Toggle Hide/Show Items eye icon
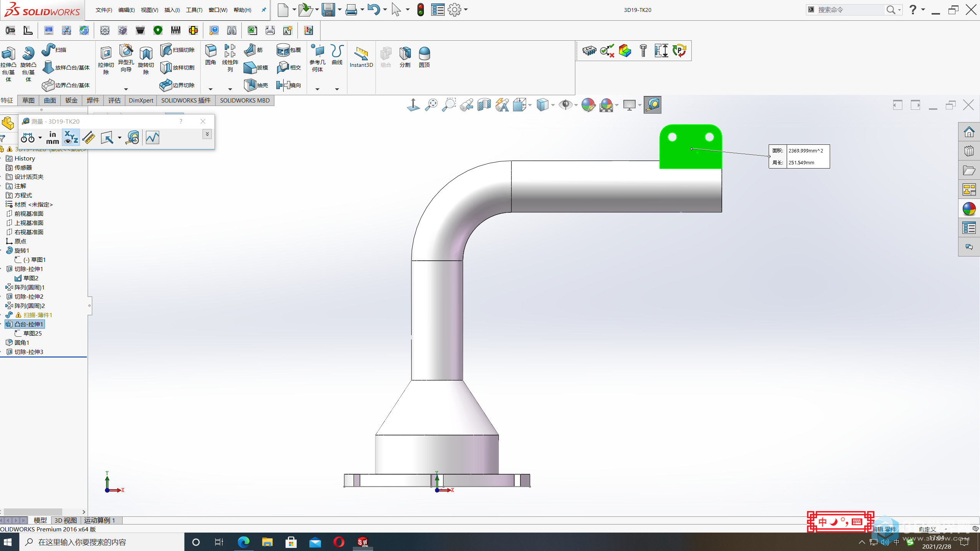 pyautogui.click(x=565, y=105)
